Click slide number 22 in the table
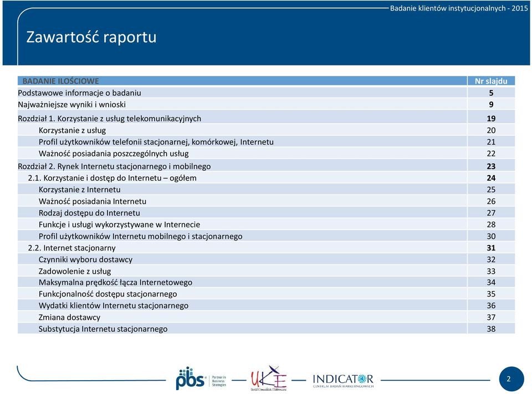 pos(491,153)
